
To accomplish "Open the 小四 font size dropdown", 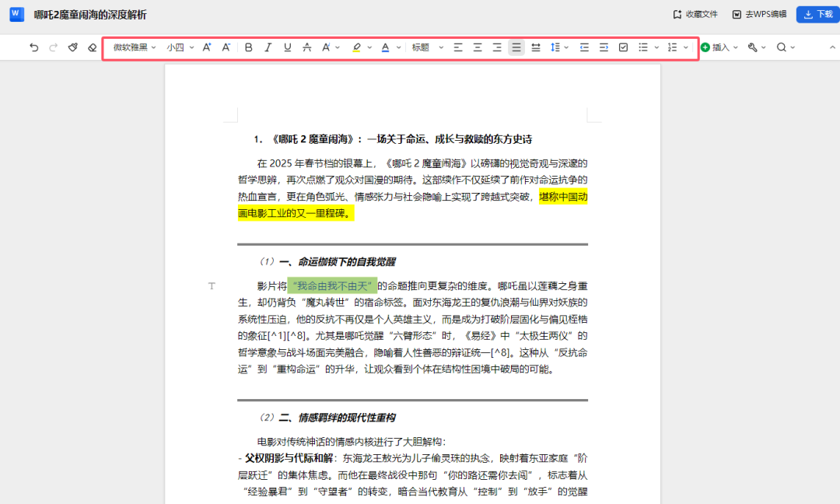I will [x=180, y=47].
